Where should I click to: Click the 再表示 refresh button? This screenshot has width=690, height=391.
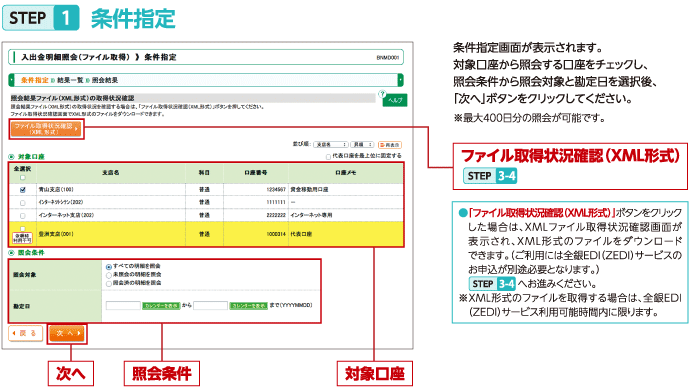389,145
